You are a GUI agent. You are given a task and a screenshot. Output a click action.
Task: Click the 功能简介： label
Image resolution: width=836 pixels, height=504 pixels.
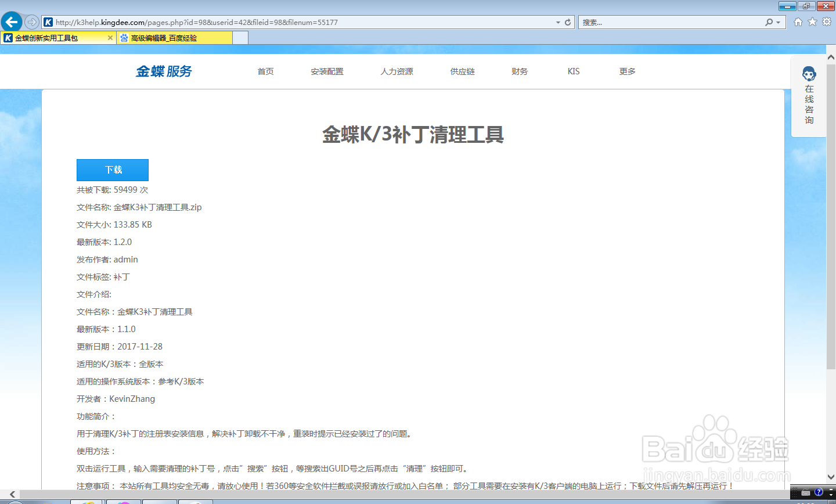pos(96,416)
